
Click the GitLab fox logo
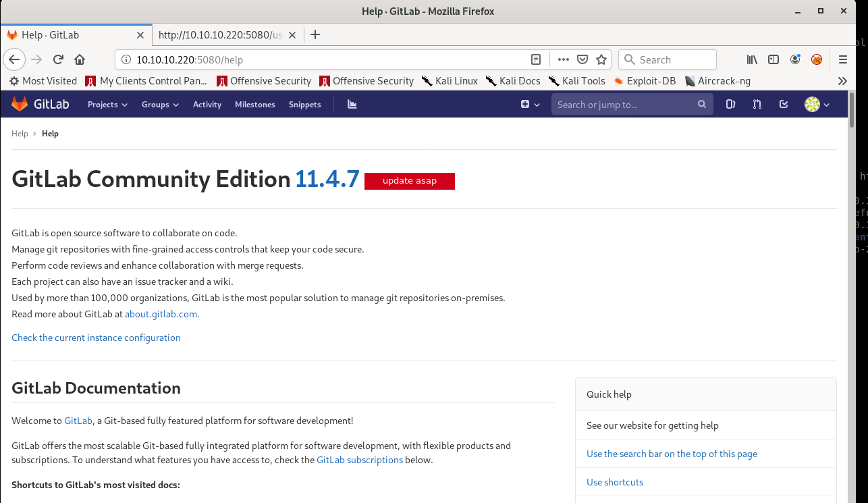20,104
